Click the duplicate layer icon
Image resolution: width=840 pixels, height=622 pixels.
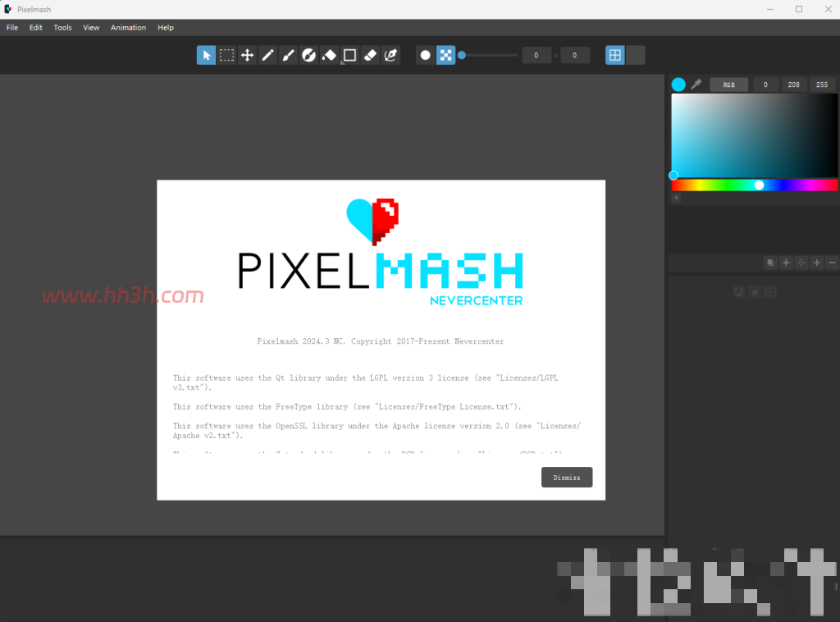(770, 263)
